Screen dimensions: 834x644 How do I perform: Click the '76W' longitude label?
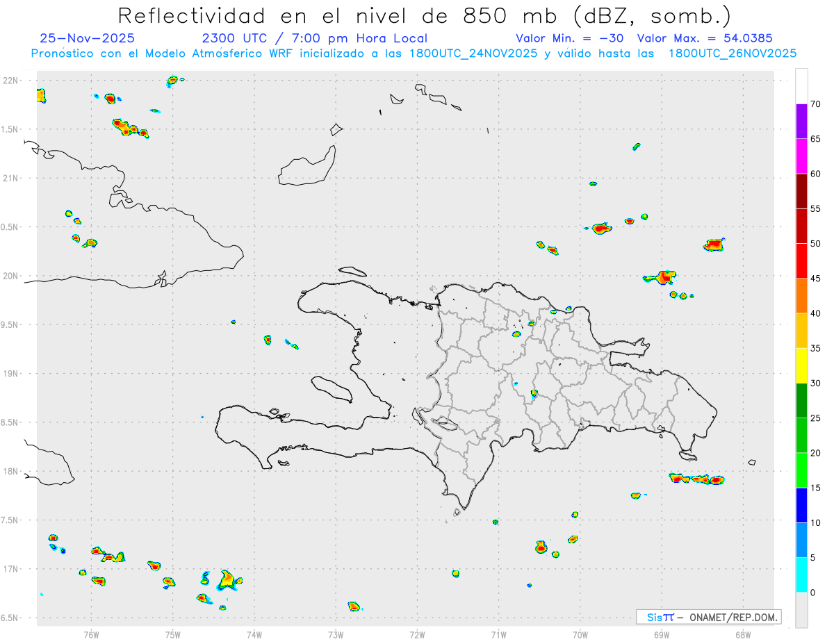[x=91, y=634]
